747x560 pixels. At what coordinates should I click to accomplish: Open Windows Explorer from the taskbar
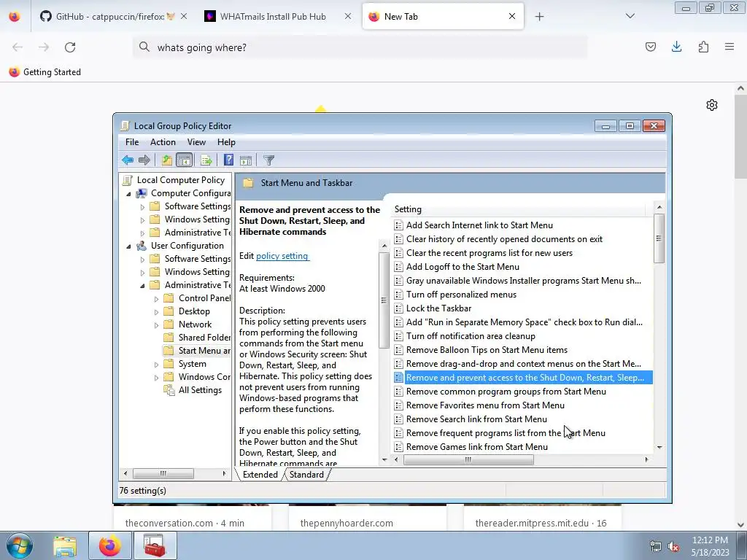coord(65,546)
